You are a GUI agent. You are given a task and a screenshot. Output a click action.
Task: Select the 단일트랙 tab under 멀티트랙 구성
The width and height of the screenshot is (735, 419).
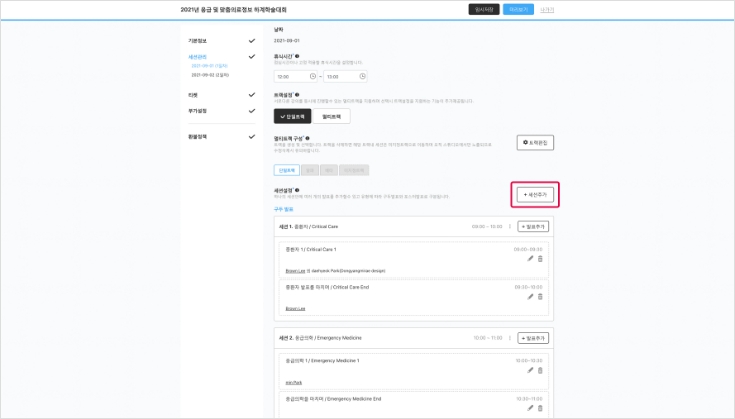pyautogui.click(x=287, y=170)
